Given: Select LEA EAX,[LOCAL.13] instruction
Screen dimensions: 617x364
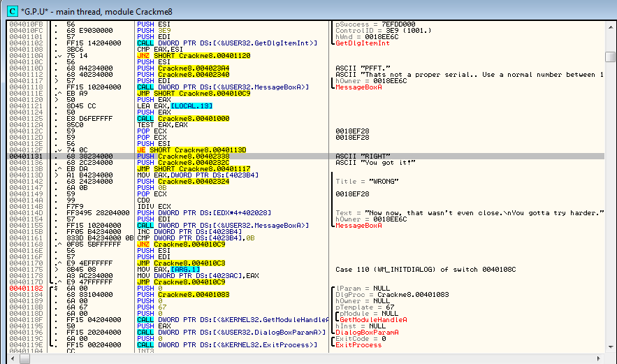Looking at the screenshot, I should point(175,106).
